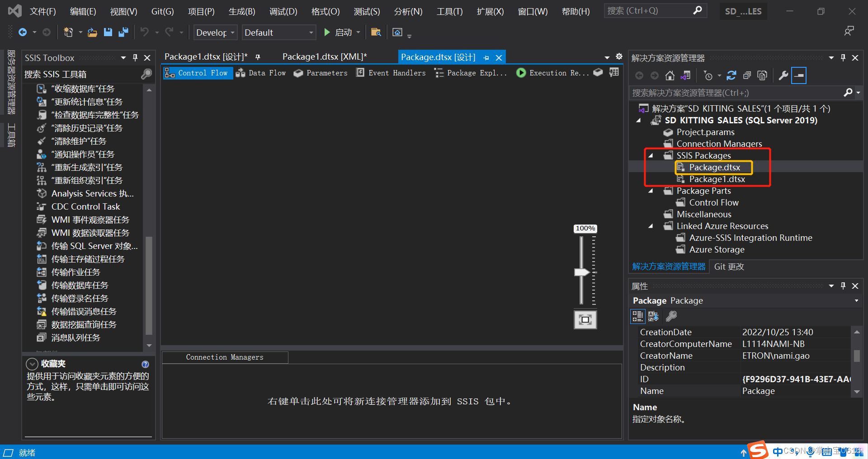This screenshot has width=868, height=459.
Task: Click the find in files folder icon
Action: pos(376,33)
